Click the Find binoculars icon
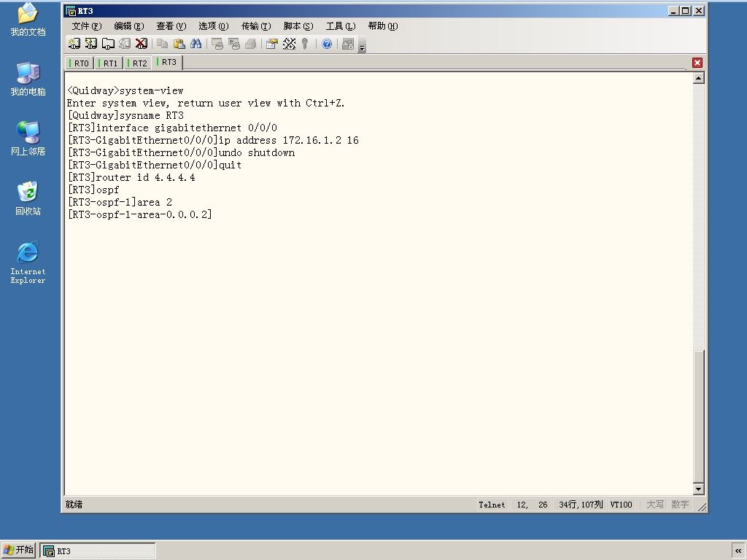Image resolution: width=747 pixels, height=560 pixels. [x=196, y=44]
